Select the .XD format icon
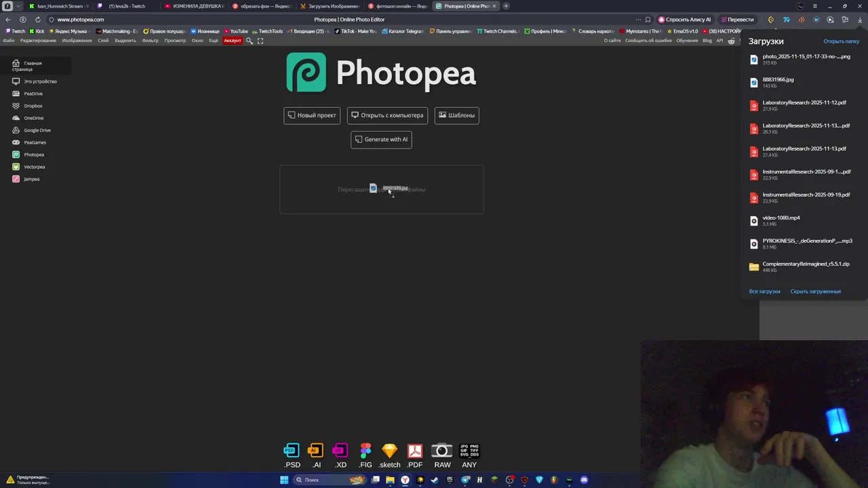Image resolution: width=868 pixels, height=488 pixels. (x=340, y=455)
